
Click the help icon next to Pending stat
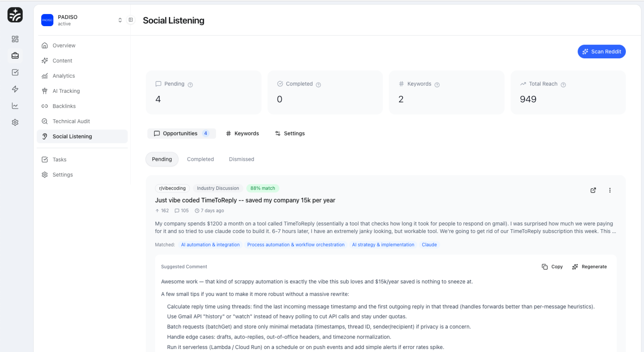tap(190, 85)
